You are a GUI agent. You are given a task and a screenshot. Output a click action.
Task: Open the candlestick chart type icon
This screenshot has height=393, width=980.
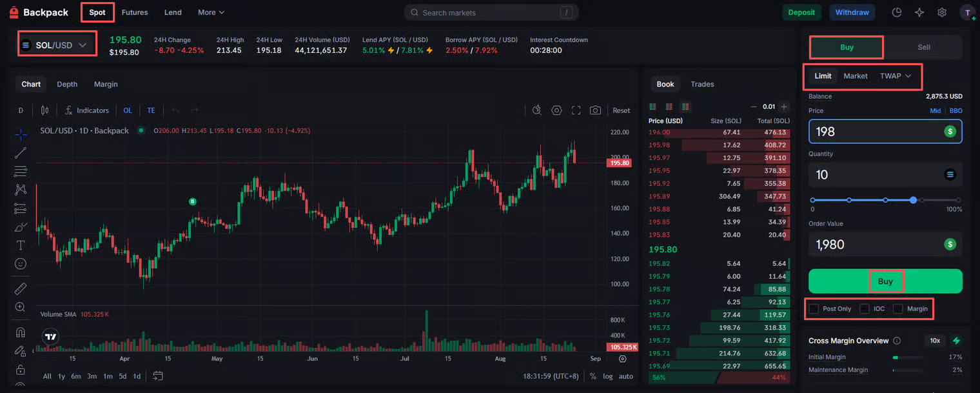(x=44, y=110)
